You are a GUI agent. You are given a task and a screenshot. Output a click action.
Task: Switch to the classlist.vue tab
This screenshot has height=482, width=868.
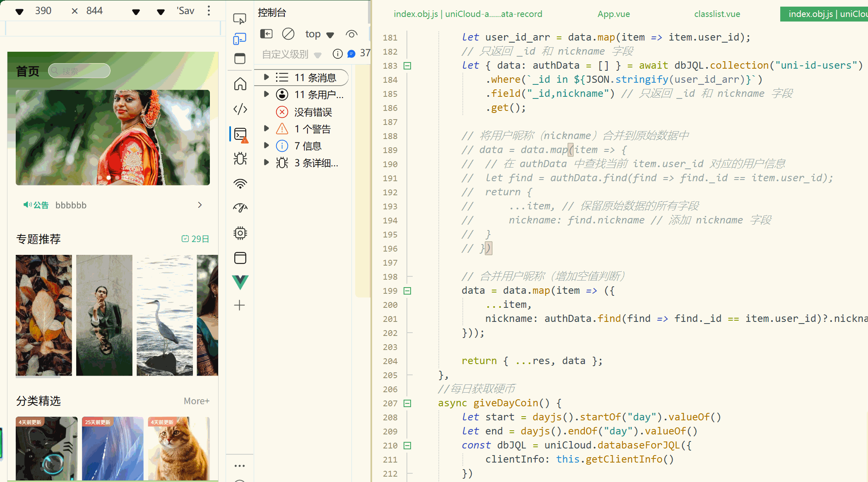717,14
